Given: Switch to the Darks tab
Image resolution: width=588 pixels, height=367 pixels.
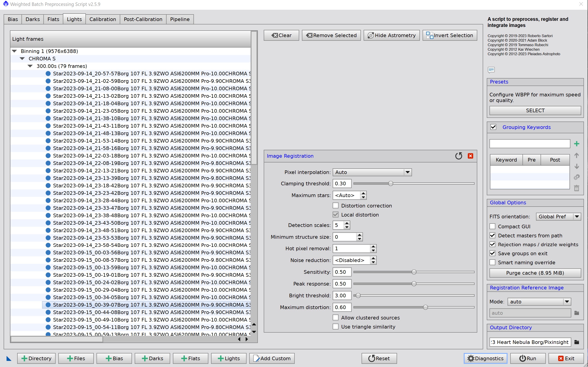Looking at the screenshot, I should point(33,19).
